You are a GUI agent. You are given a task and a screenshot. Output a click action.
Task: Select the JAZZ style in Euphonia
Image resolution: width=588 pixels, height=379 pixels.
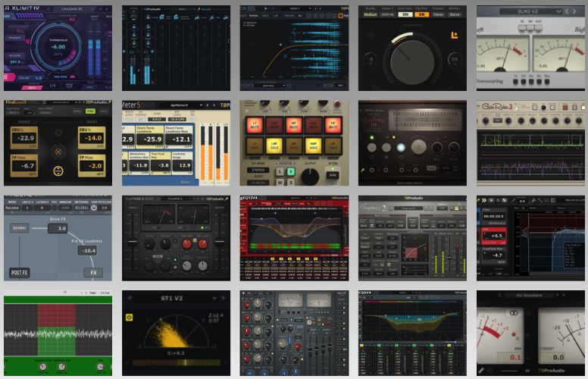pos(424,114)
